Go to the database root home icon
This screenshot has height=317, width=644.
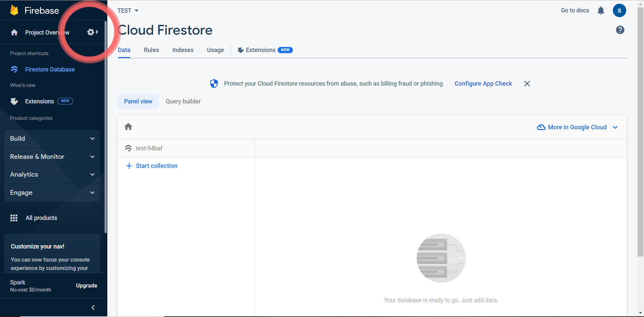(x=128, y=127)
